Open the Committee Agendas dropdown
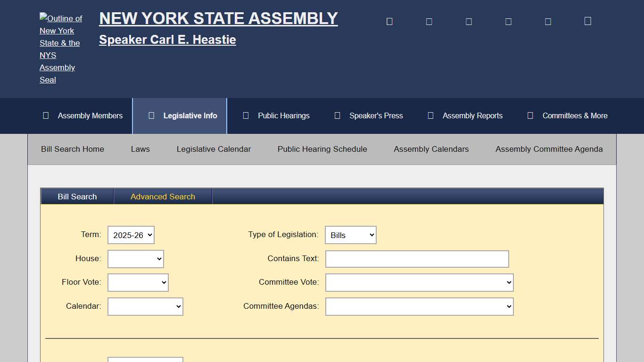This screenshot has width=644, height=362. pyautogui.click(x=419, y=306)
